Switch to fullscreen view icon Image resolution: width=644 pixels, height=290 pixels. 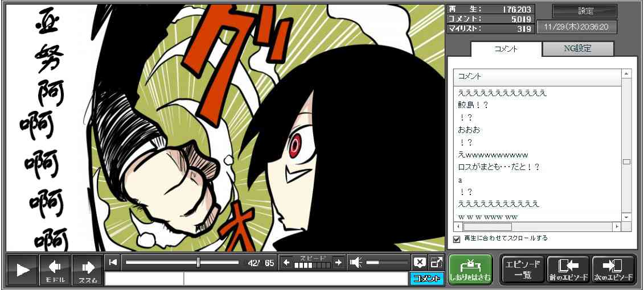pos(436,262)
